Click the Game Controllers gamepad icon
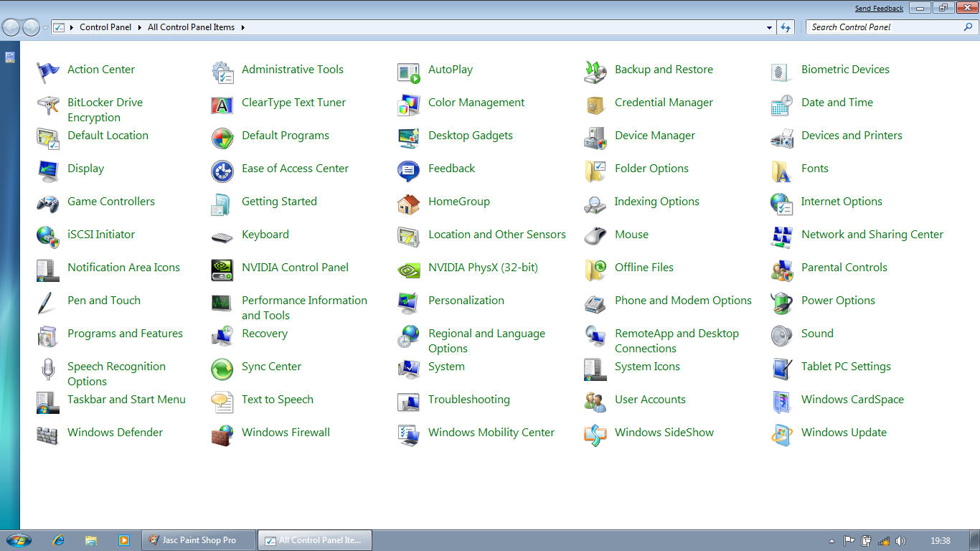Viewport: 980px width, 551px height. (x=47, y=202)
